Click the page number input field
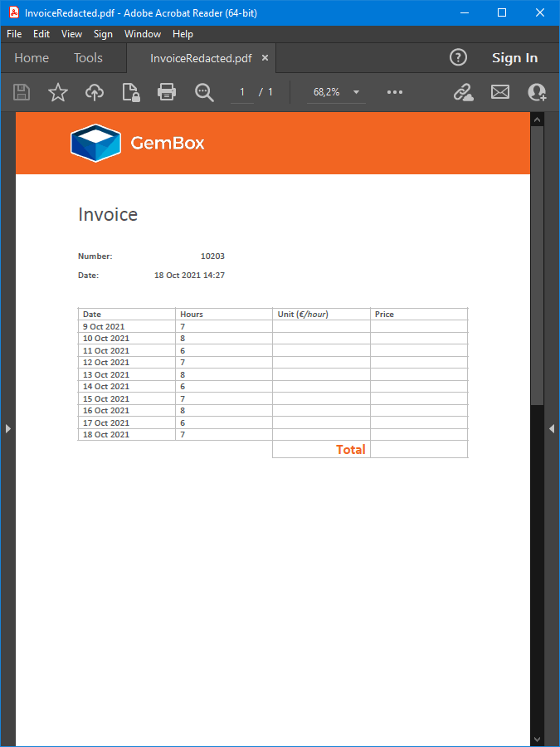 (x=242, y=92)
